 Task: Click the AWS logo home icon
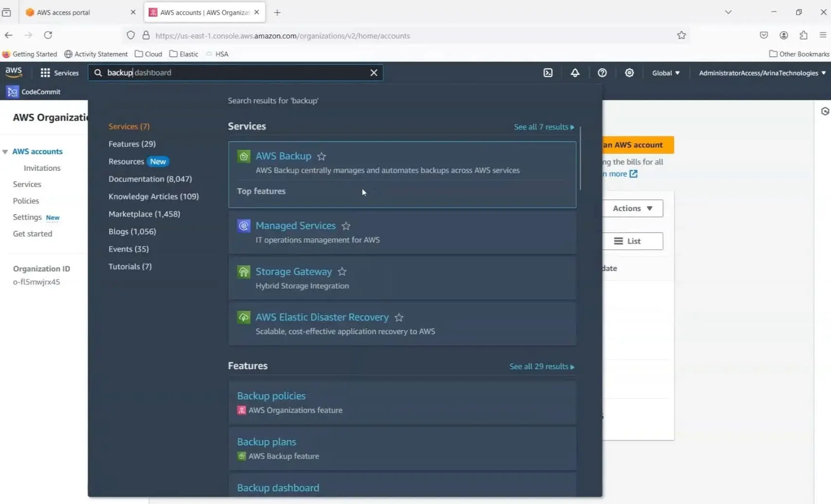(x=14, y=72)
